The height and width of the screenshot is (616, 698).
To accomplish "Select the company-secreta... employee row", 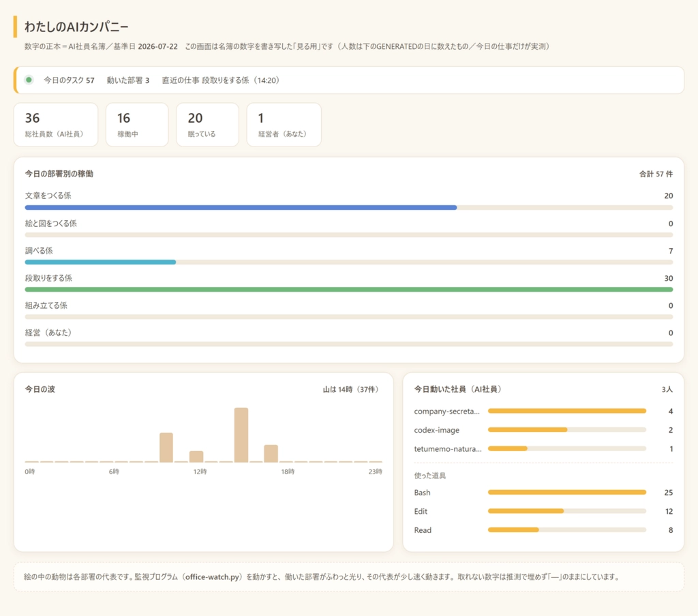I will (x=543, y=412).
